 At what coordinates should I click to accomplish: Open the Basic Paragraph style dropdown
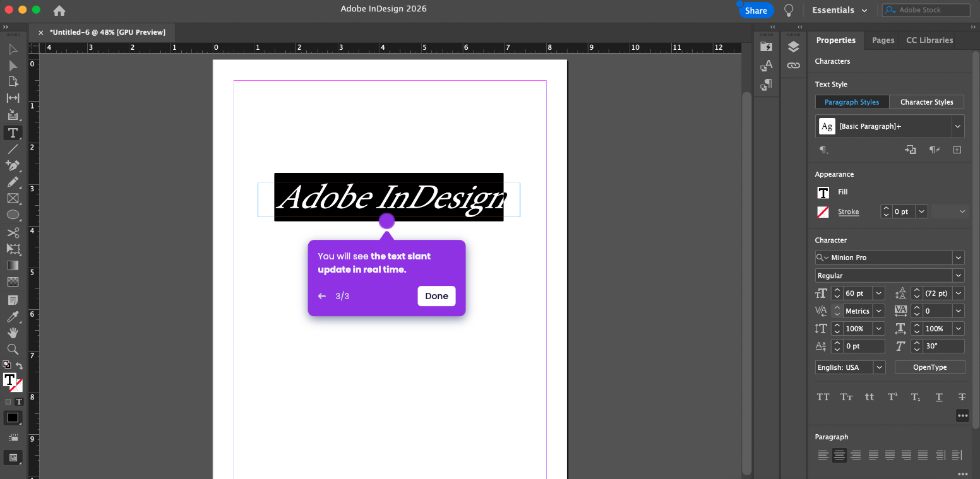pyautogui.click(x=959, y=126)
